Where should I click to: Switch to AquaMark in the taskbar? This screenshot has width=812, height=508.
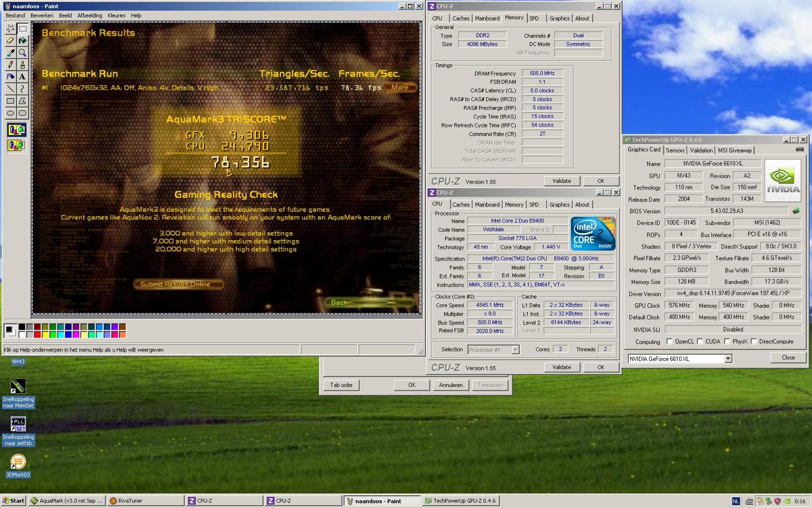[66, 501]
